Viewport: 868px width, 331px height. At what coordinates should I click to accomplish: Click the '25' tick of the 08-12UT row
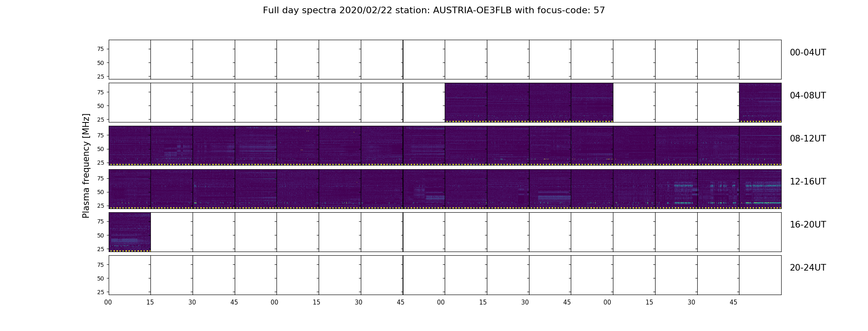coord(100,163)
